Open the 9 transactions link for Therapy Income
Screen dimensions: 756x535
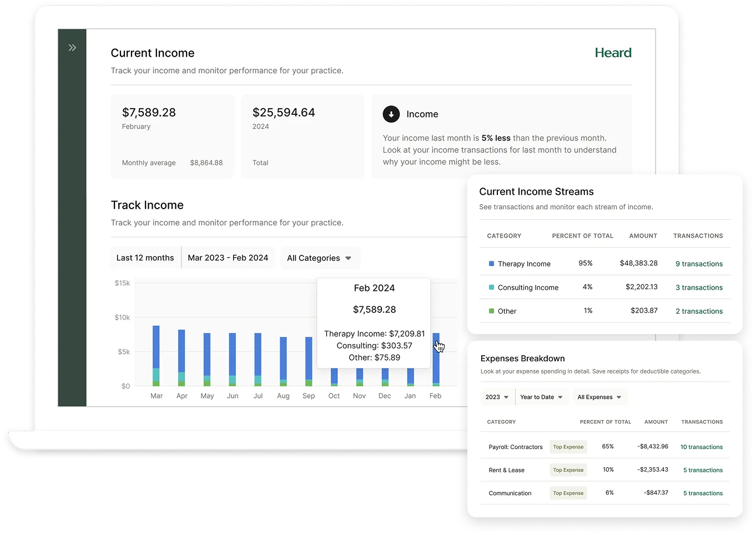[x=699, y=264]
